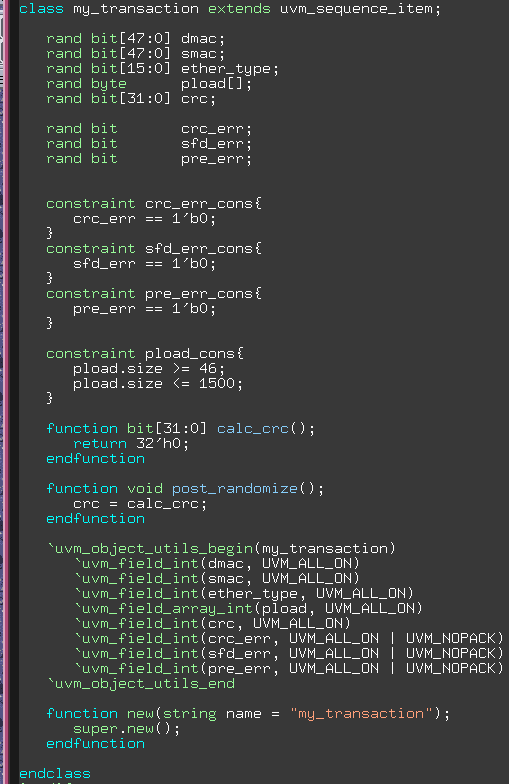Click the pre_err_cons constraint name
The height and width of the screenshot is (784, 509).
[x=198, y=294]
